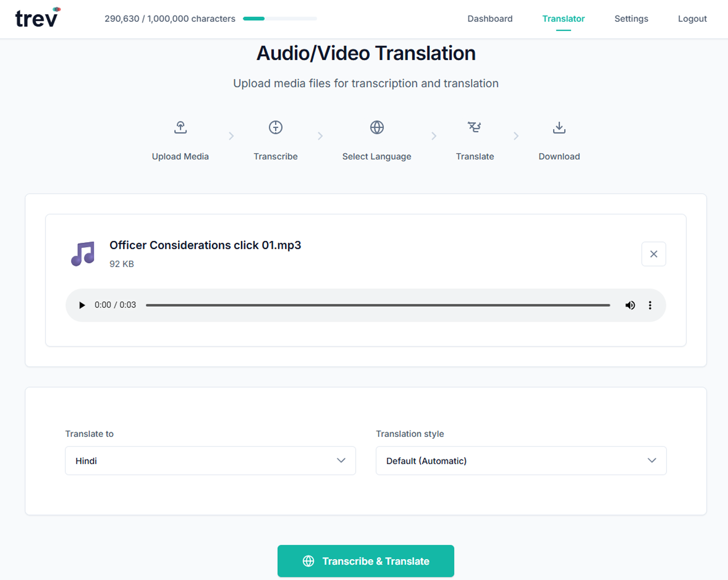Click the trev logo
The image size is (728, 580).
pos(36,18)
